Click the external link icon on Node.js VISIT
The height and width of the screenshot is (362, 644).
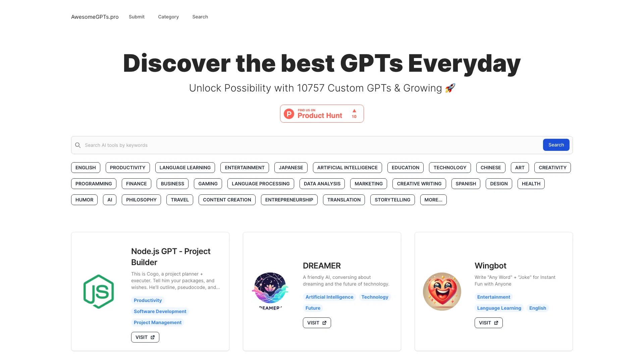(x=153, y=337)
